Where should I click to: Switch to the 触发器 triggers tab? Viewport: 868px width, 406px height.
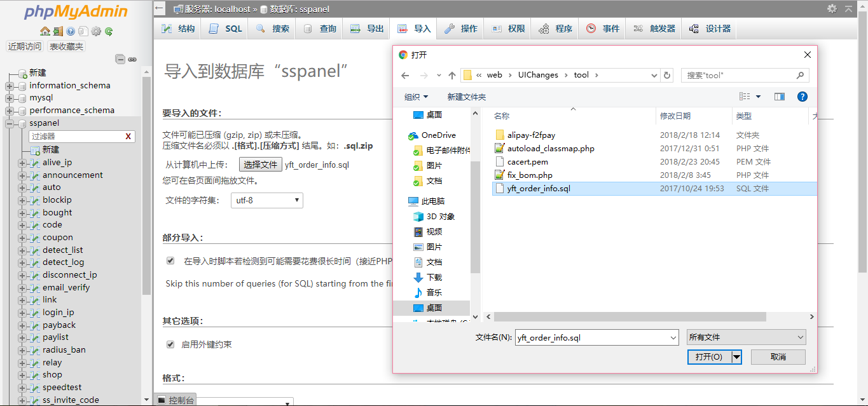pos(654,29)
